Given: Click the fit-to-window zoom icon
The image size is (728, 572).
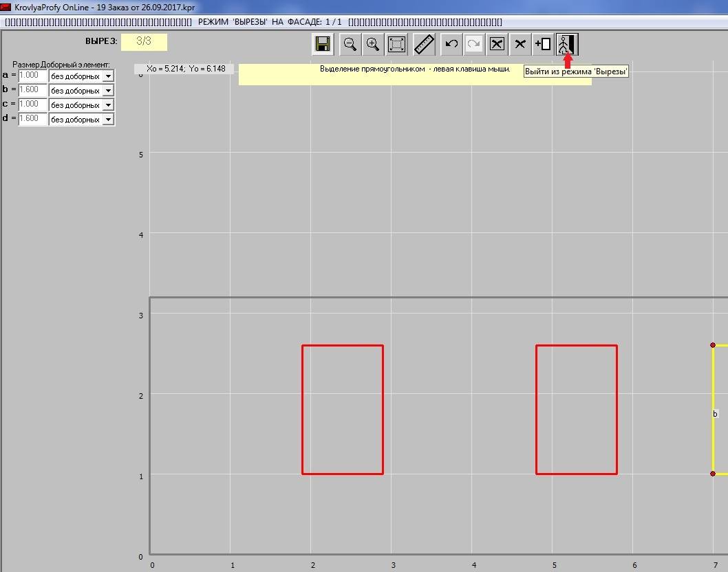Looking at the screenshot, I should point(397,45).
